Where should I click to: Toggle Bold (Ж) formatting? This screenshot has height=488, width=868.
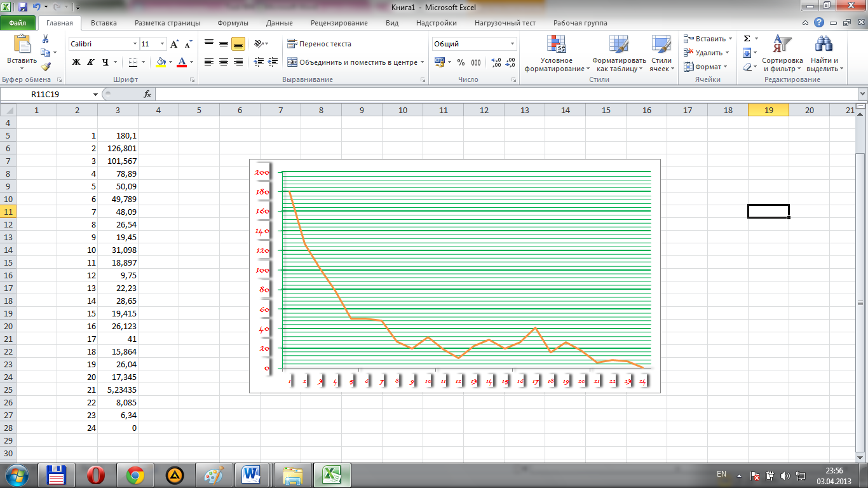[x=76, y=62]
